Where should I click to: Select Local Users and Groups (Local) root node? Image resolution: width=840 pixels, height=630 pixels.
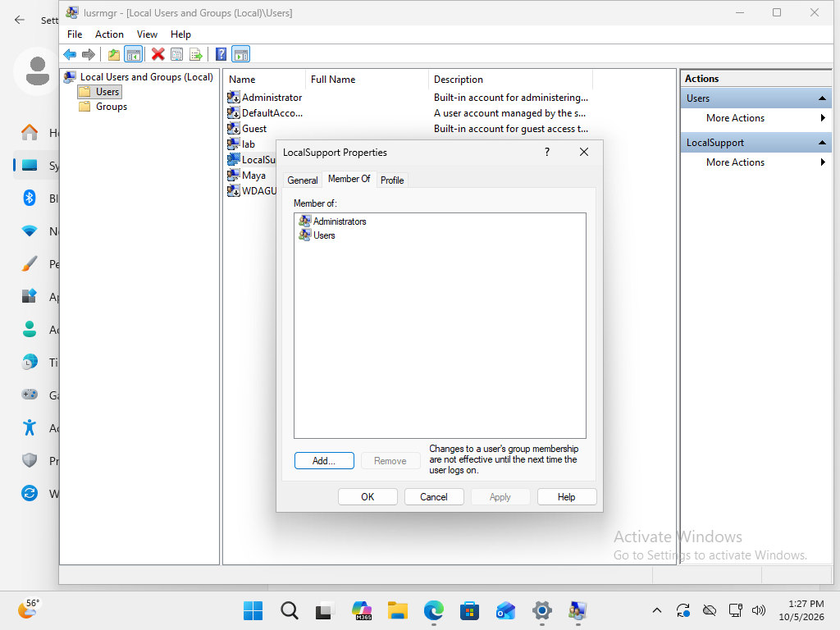pyautogui.click(x=139, y=77)
